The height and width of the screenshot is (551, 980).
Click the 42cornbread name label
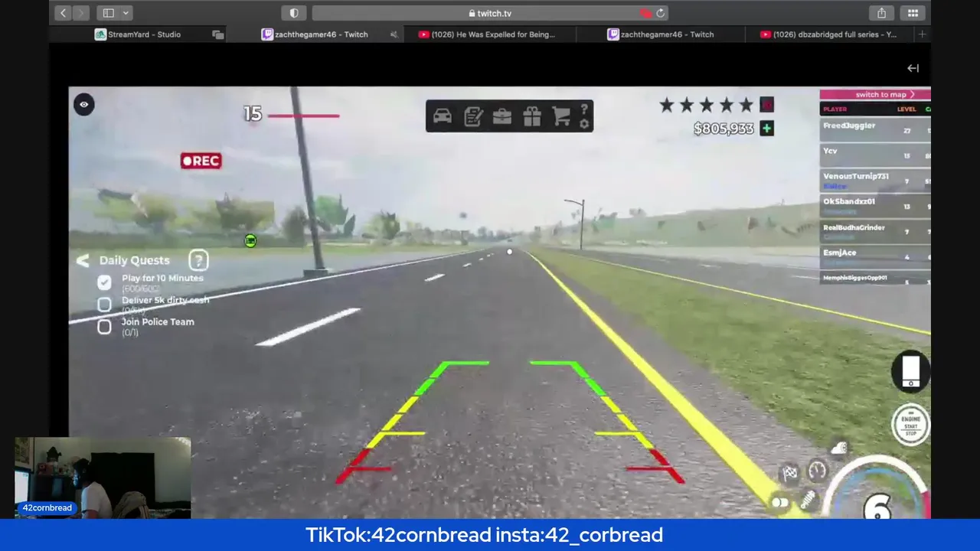47,508
